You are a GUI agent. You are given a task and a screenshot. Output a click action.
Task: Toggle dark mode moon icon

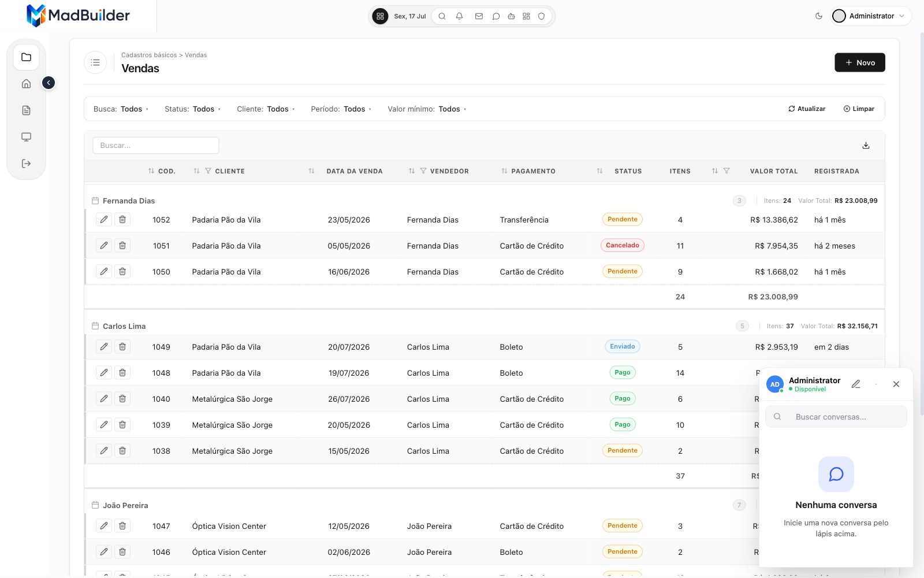click(818, 16)
